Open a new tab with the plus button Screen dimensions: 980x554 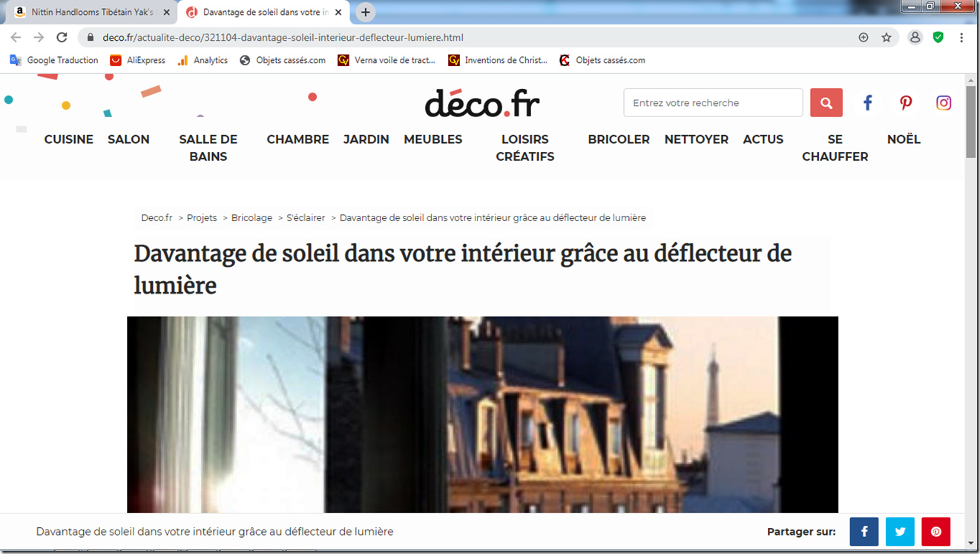tap(365, 13)
